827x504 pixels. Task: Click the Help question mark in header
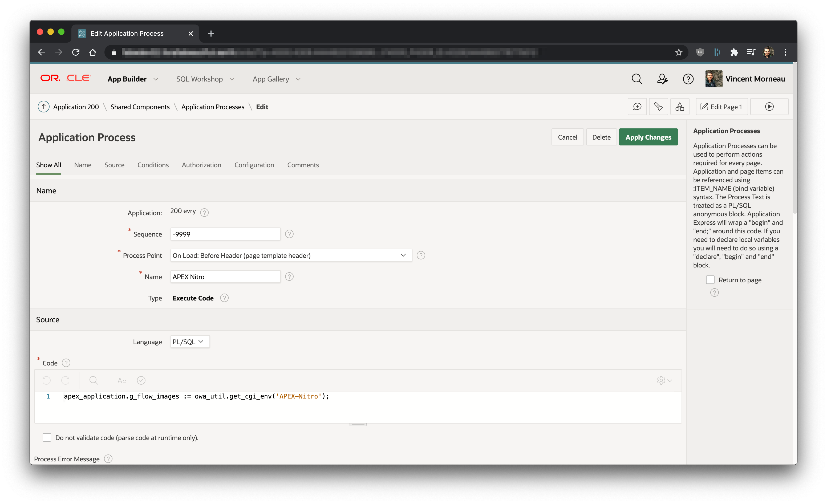coord(688,79)
